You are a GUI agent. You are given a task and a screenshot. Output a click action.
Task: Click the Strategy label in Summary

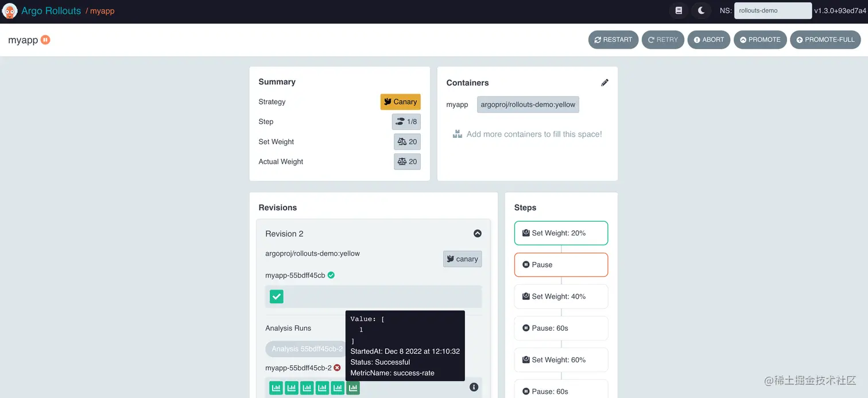272,102
